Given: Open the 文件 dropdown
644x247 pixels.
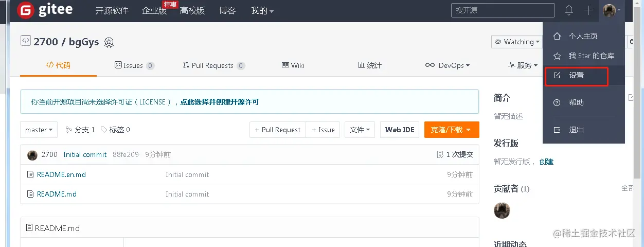Looking at the screenshot, I should 360,130.
